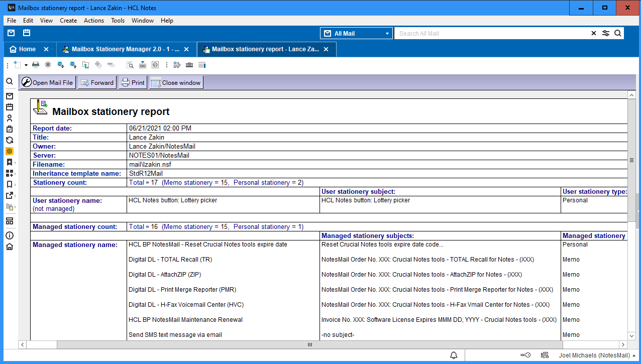Viewport: 641px width, 364px height.
Task: Click the To Do clipboard sidebar icon
Action: (10, 129)
